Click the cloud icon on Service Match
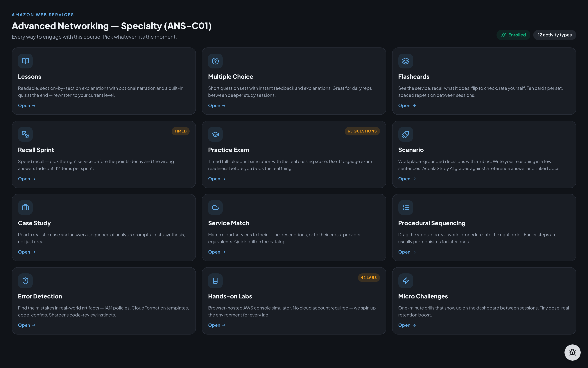588x368 pixels. click(x=215, y=207)
